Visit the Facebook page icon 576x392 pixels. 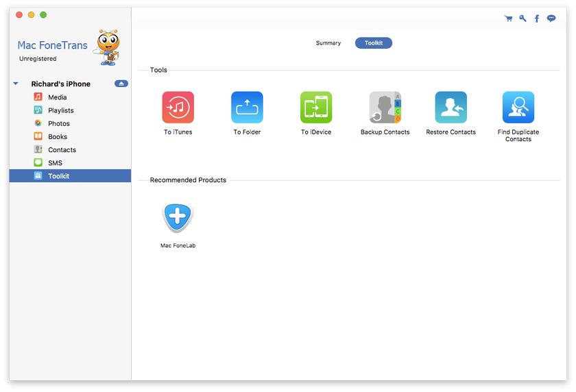click(537, 19)
